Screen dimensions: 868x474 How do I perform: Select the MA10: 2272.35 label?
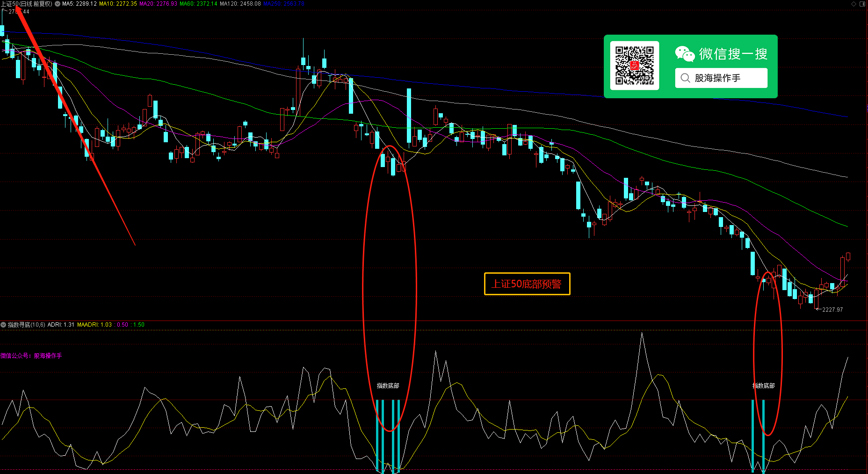[x=118, y=4]
